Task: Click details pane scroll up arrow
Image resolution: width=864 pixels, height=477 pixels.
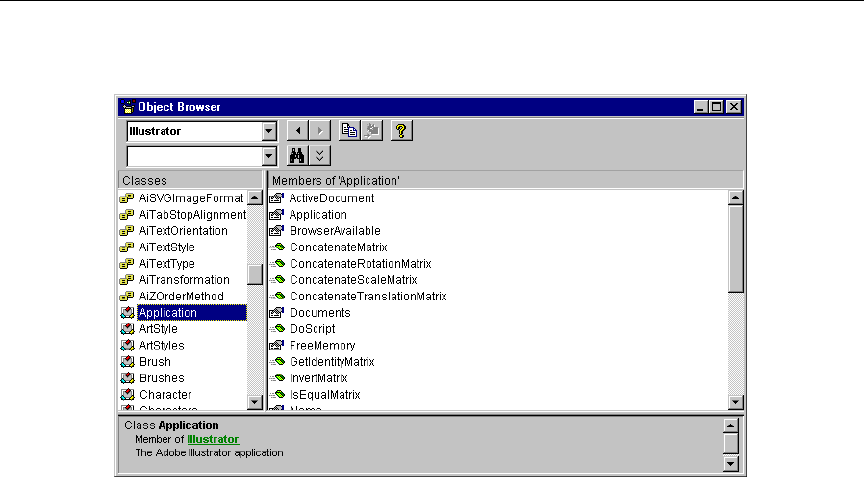Action: click(x=731, y=425)
